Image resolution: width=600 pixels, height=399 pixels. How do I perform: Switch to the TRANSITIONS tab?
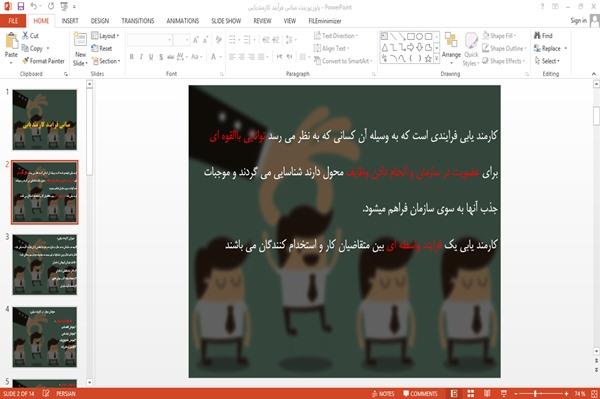point(138,21)
